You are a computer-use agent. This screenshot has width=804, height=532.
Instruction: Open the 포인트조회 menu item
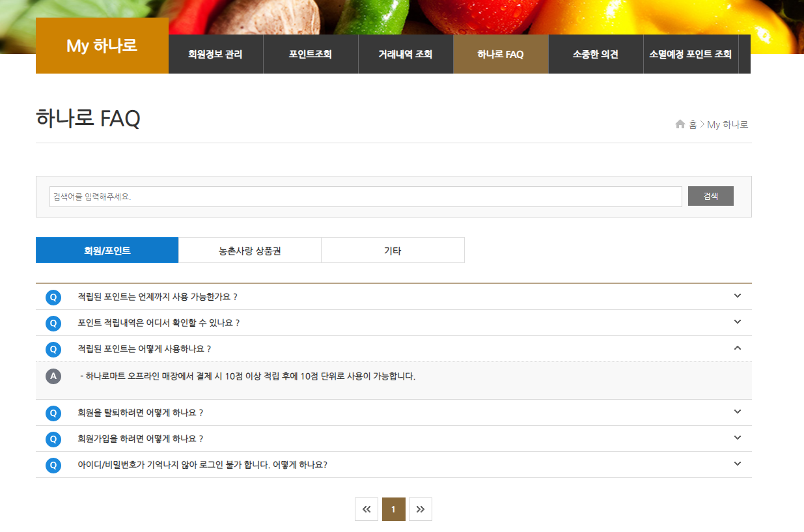coord(311,54)
